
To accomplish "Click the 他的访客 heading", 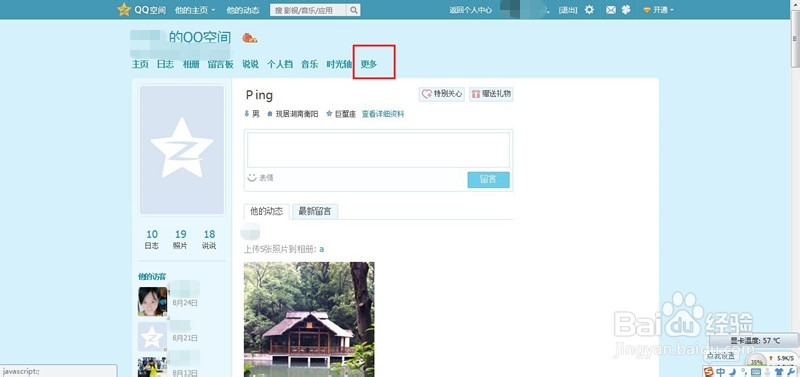I will pos(152,277).
